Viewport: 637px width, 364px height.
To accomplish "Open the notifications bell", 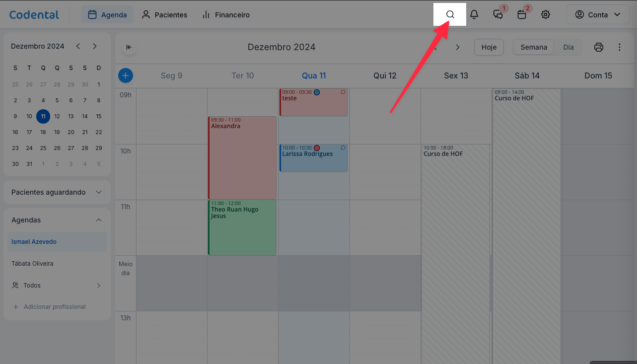I will pyautogui.click(x=474, y=14).
